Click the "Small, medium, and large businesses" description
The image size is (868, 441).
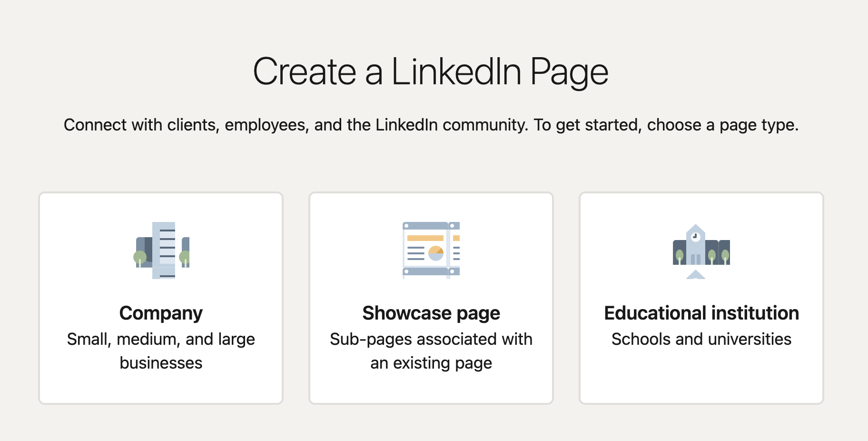click(x=161, y=351)
